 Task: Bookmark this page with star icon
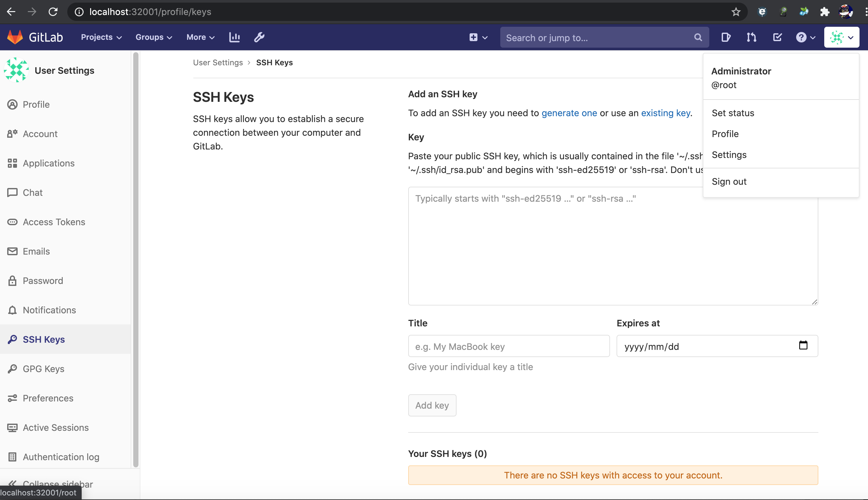pyautogui.click(x=735, y=12)
